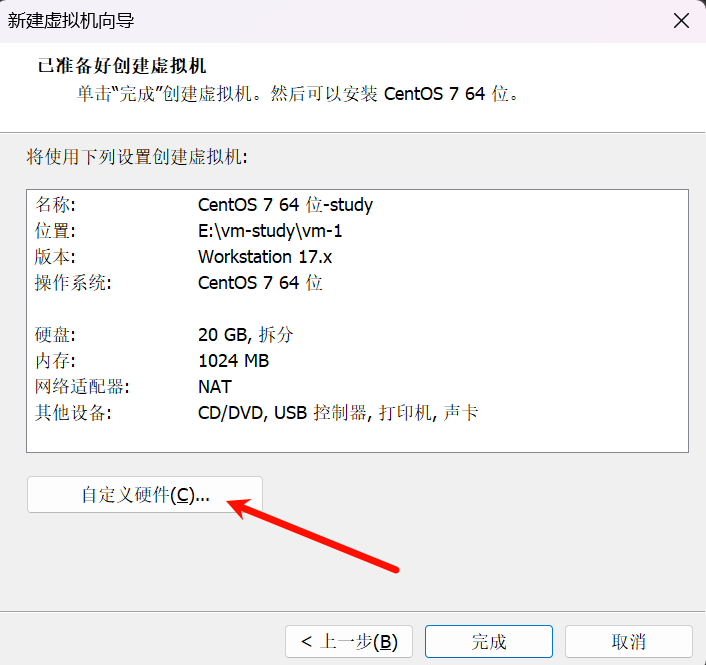
Task: Click 操作系统 value CentOS 7 64 位
Action: [x=260, y=283]
